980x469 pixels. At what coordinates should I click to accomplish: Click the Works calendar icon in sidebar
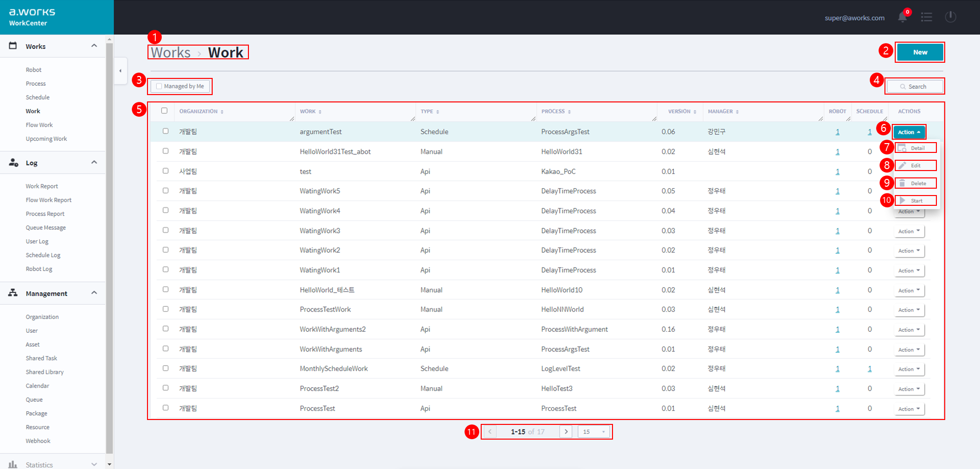(13, 46)
